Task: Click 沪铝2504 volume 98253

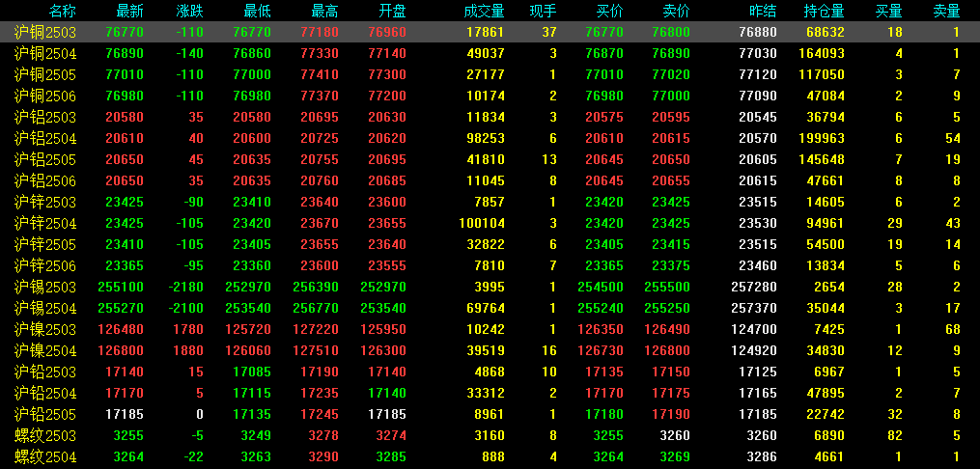Action: 486,139
